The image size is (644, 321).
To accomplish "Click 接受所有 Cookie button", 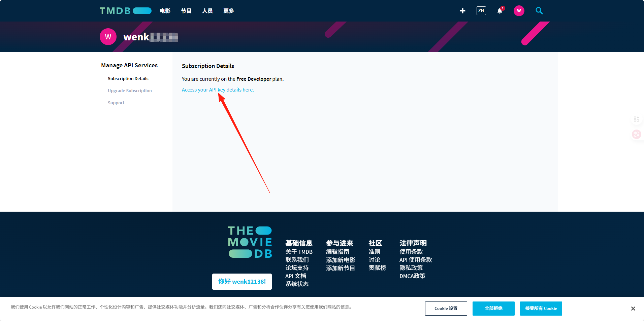I will coord(541,309).
